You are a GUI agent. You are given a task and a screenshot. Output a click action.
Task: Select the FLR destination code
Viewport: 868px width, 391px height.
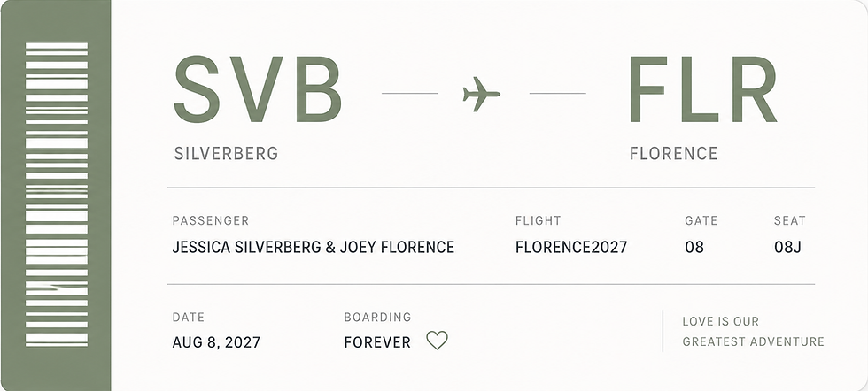click(702, 89)
